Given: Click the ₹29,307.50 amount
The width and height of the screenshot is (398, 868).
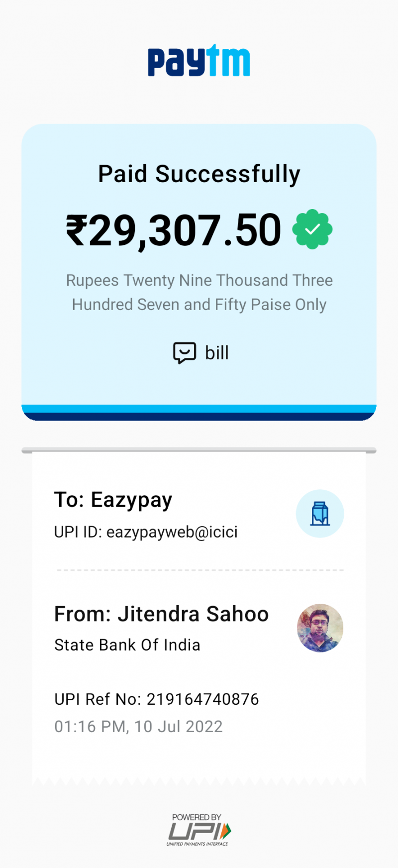Looking at the screenshot, I should click(x=174, y=230).
